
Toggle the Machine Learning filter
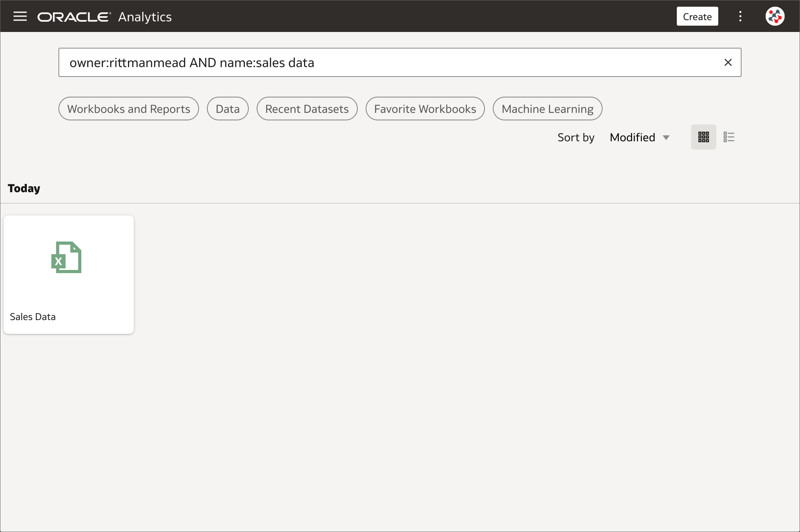point(547,109)
